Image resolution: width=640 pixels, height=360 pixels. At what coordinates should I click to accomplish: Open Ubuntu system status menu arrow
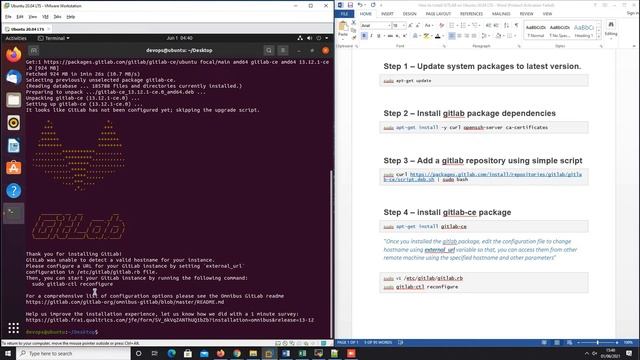(327, 38)
